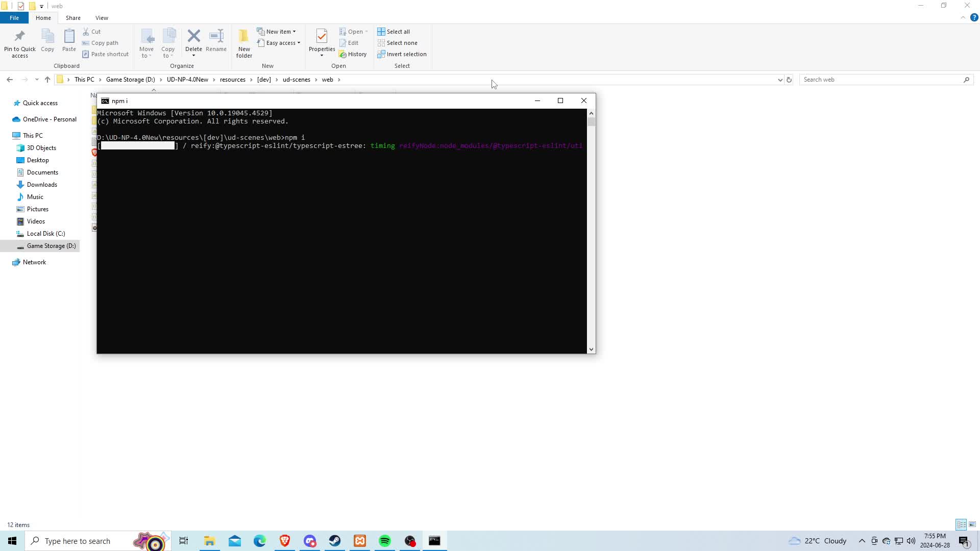This screenshot has width=980, height=551.
Task: Open the volume slider from the taskbar
Action: (912, 541)
